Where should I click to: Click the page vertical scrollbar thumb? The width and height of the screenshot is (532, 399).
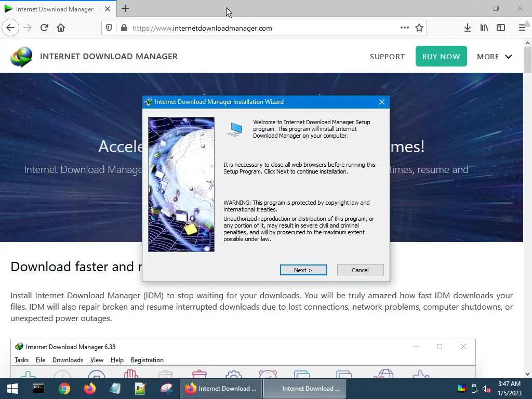(527, 60)
